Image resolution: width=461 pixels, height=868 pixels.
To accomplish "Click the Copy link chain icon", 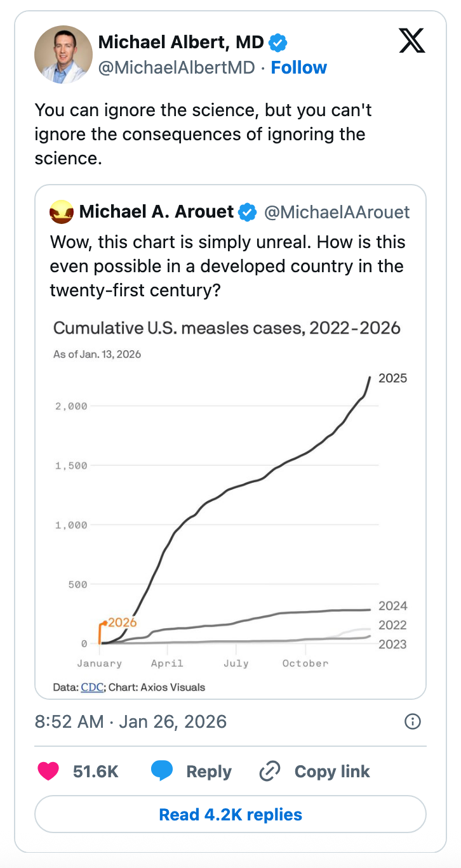I will point(269,771).
